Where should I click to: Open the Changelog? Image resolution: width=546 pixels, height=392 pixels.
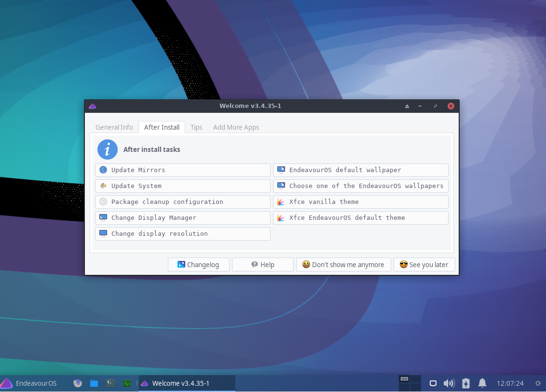(199, 265)
